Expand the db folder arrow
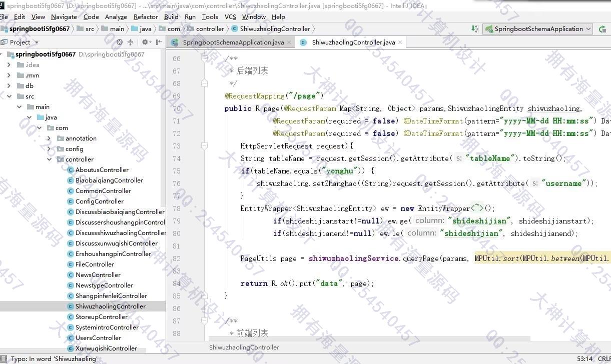 (x=9, y=86)
